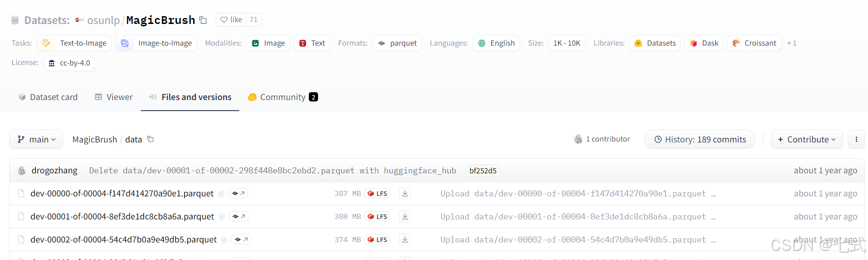Click the Community badge count 2
The width and height of the screenshot is (868, 260).
click(x=313, y=97)
